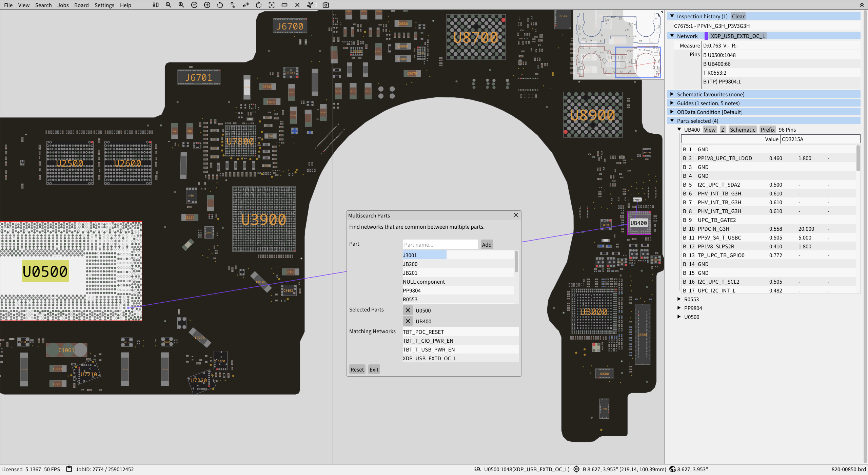Viewport: 868px width, 475px height.
Task: Expand the R0553 part entry
Action: (x=679, y=299)
